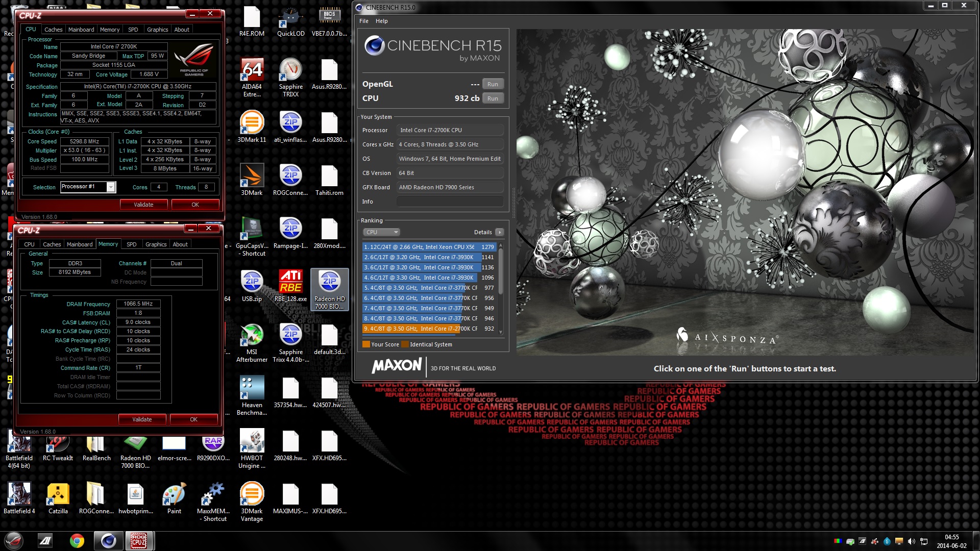Click OK in the upper CPU-Z window
This screenshot has width=980, height=551.
(195, 205)
